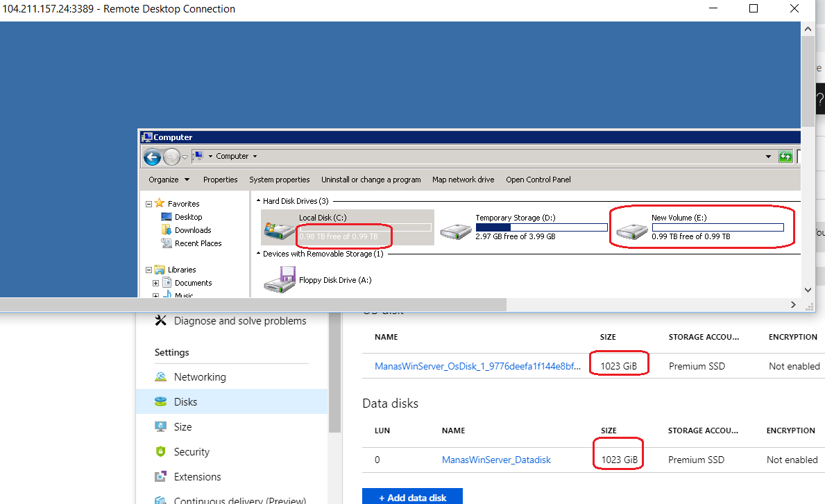This screenshot has width=825, height=504.
Task: Open the address bar history dropdown
Action: click(768, 157)
